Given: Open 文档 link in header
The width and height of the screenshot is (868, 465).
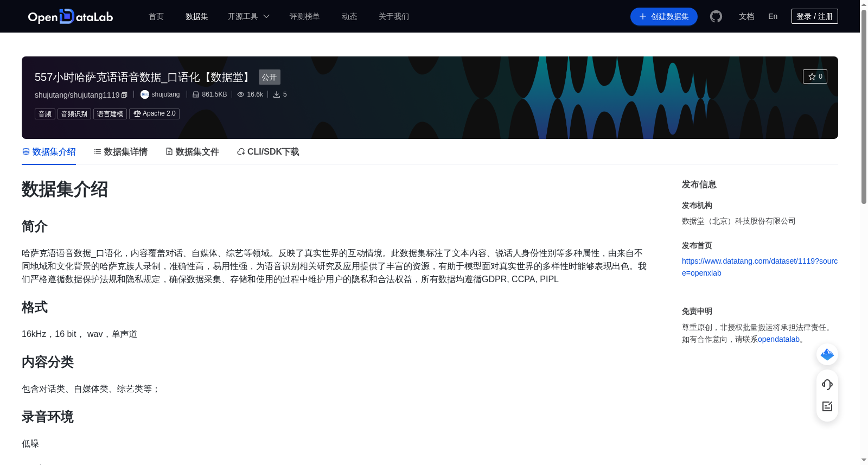Looking at the screenshot, I should click(x=746, y=16).
